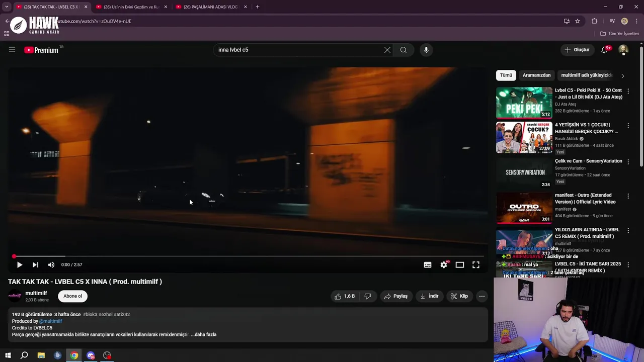Seek on the video progress bar
The image size is (644, 362).
[x=248, y=256]
